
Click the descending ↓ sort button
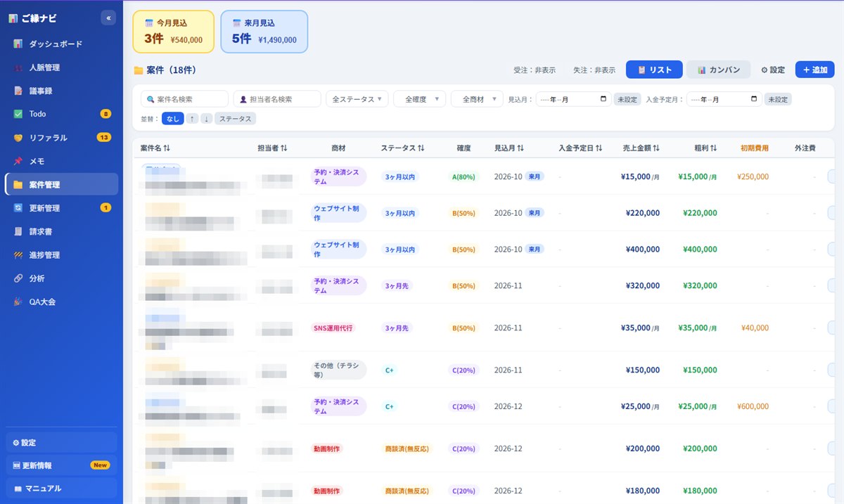pyautogui.click(x=206, y=119)
